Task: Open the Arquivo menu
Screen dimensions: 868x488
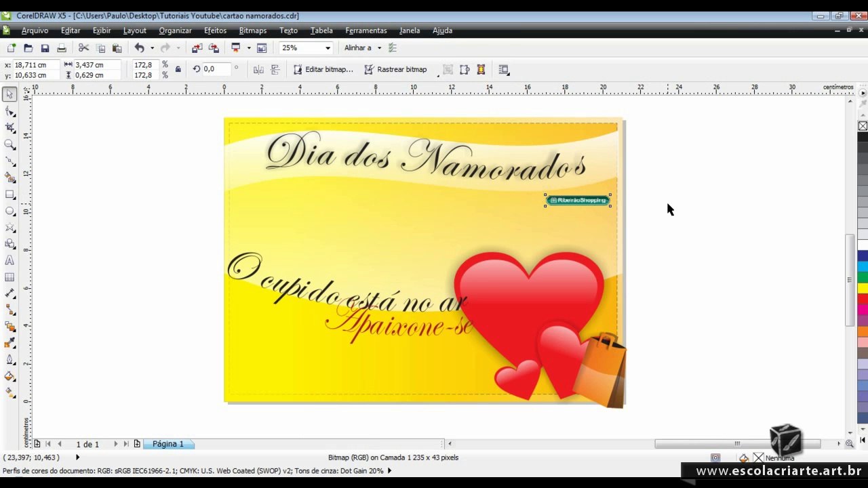Action: (x=35, y=30)
